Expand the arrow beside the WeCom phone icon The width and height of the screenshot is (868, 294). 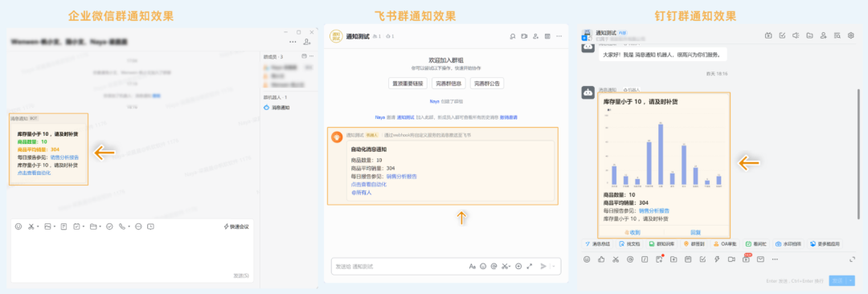point(129,227)
